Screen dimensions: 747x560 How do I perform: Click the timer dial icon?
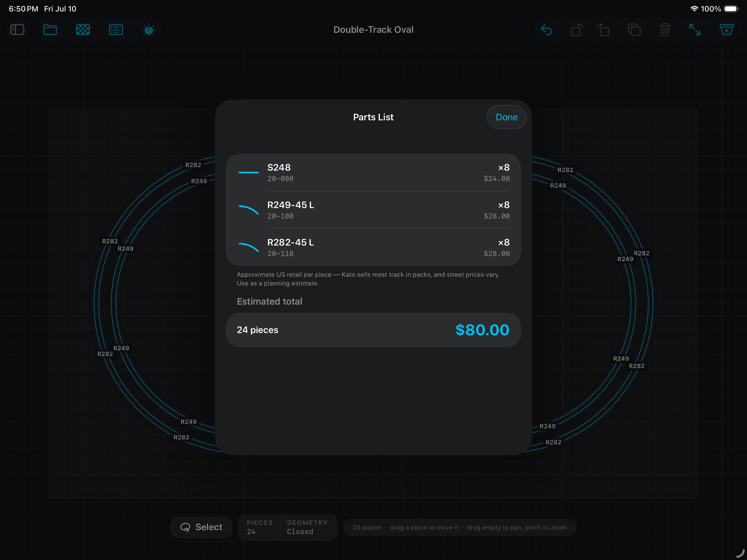pos(148,30)
